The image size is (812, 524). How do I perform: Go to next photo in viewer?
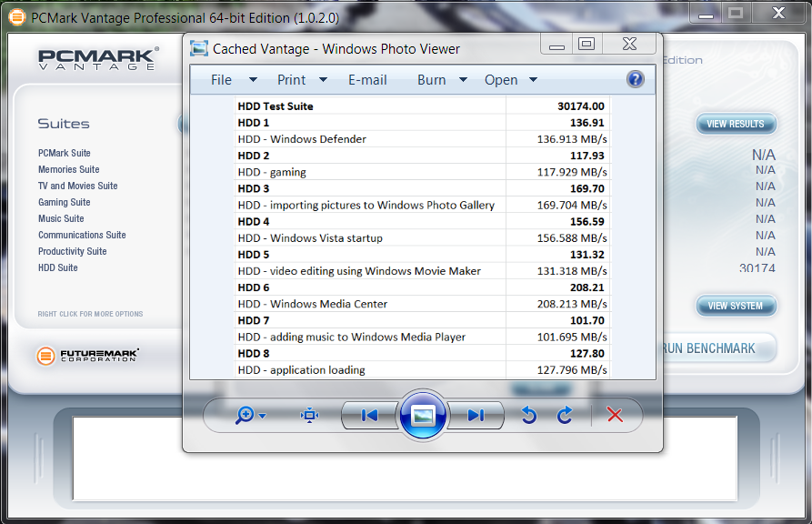click(x=476, y=415)
